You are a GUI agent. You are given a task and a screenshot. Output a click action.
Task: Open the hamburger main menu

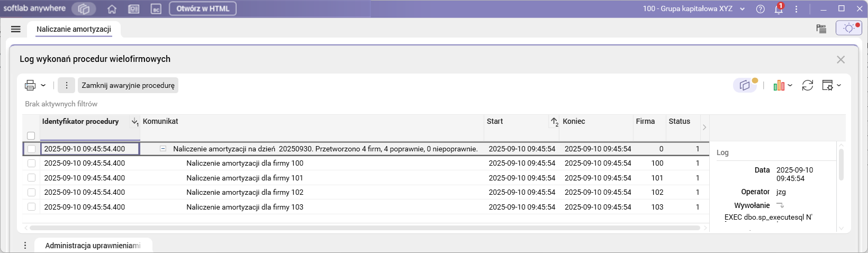16,29
